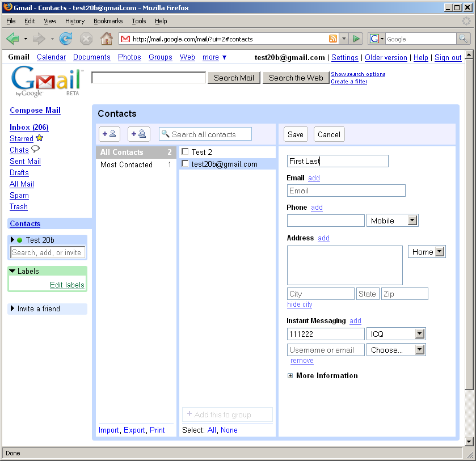Click the City input field
The image size is (476, 461).
click(x=321, y=294)
